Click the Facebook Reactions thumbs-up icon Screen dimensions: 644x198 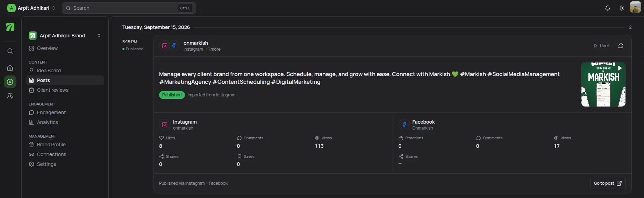click(x=401, y=138)
